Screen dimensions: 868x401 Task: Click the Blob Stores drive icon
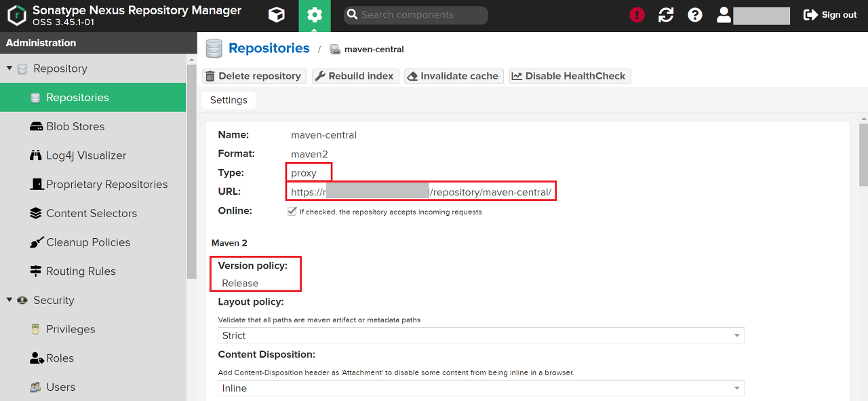(x=36, y=127)
